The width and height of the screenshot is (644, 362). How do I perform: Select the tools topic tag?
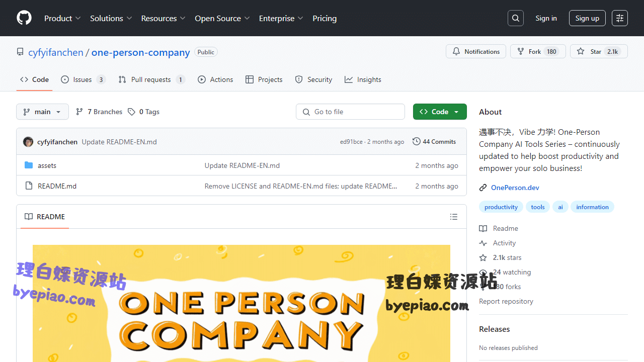coord(538,207)
